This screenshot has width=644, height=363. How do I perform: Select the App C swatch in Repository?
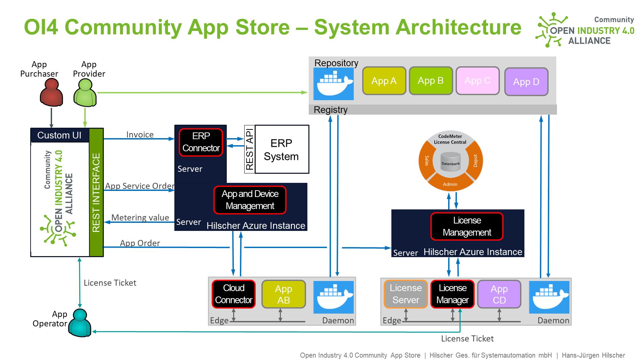477,81
